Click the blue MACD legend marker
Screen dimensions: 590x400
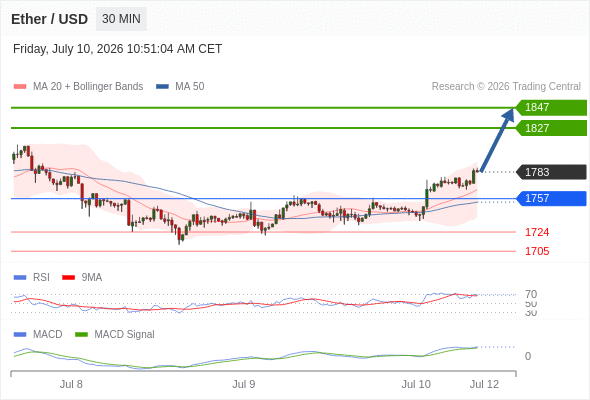coord(20,334)
